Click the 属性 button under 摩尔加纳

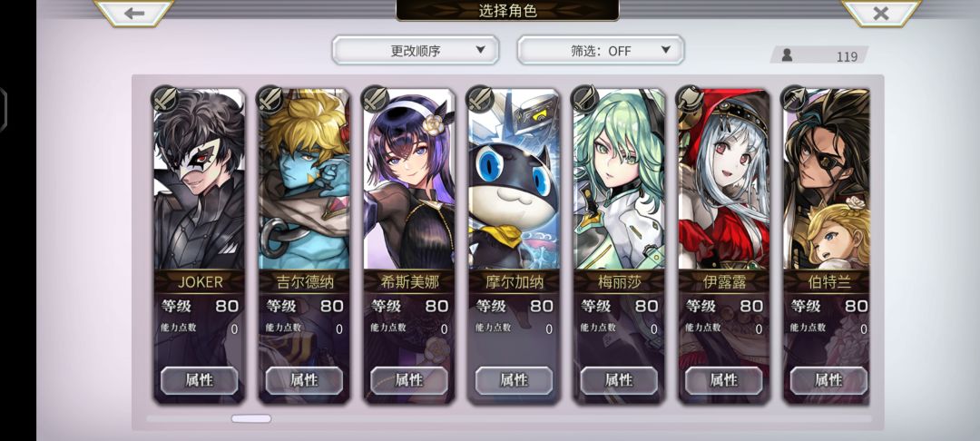pos(514,380)
